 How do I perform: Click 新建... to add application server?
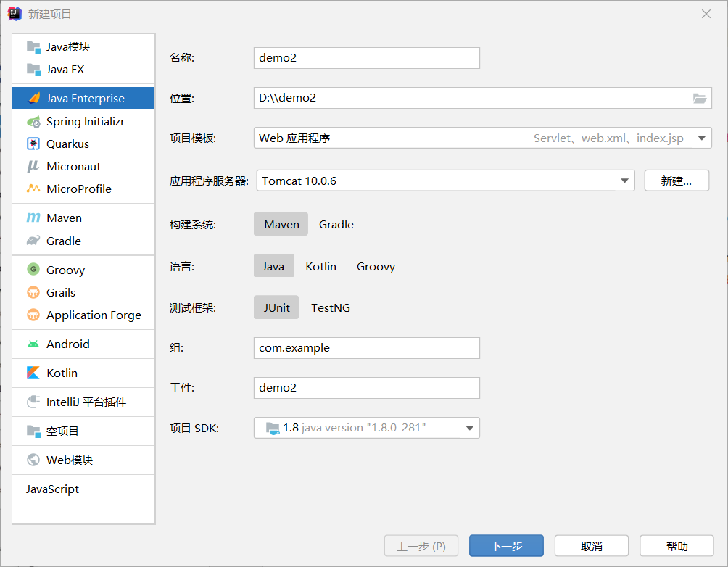click(677, 181)
